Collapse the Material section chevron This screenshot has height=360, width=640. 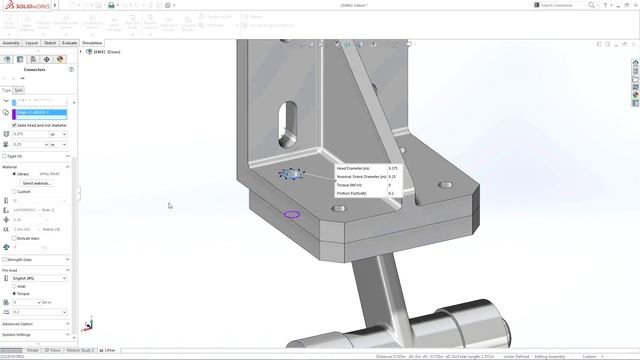68,167
